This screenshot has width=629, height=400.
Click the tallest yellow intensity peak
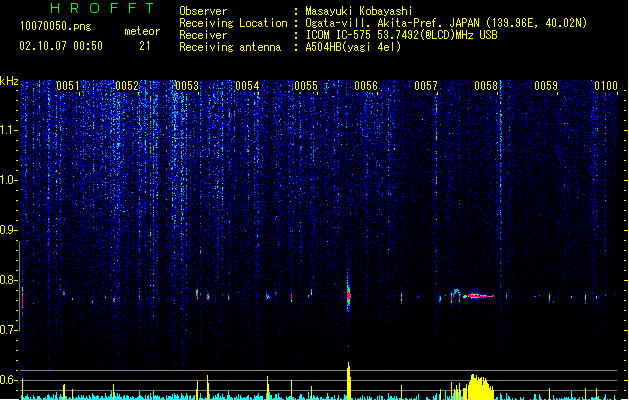349,380
